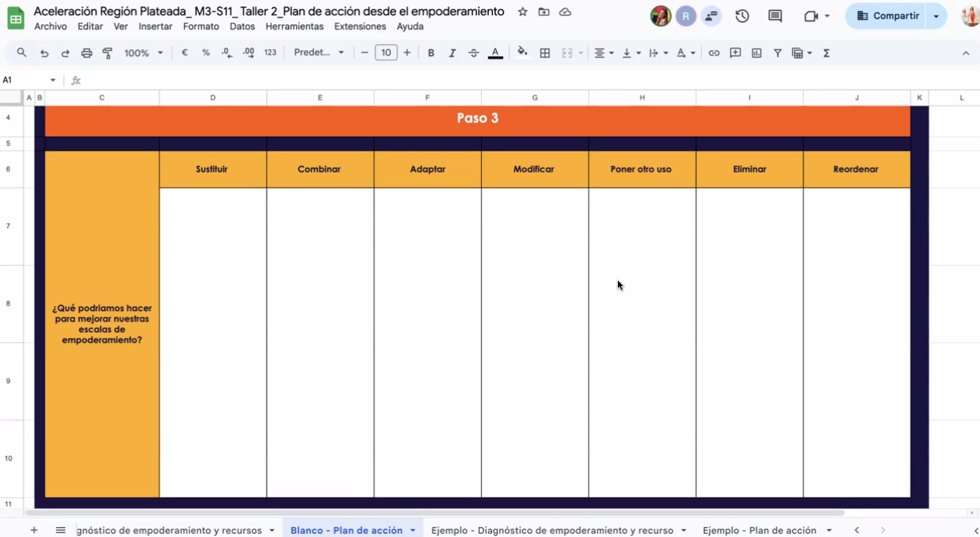Create a filter with funnel icon
The width and height of the screenshot is (980, 537).
tap(778, 53)
